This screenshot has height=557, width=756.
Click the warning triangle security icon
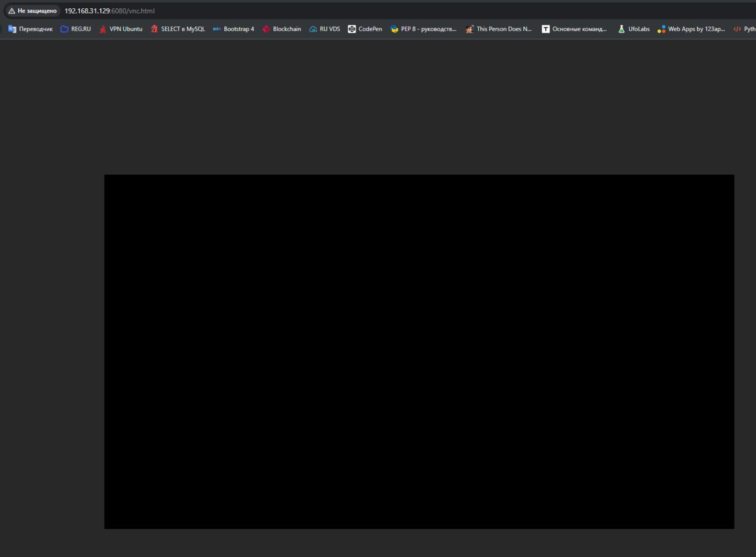tap(11, 11)
